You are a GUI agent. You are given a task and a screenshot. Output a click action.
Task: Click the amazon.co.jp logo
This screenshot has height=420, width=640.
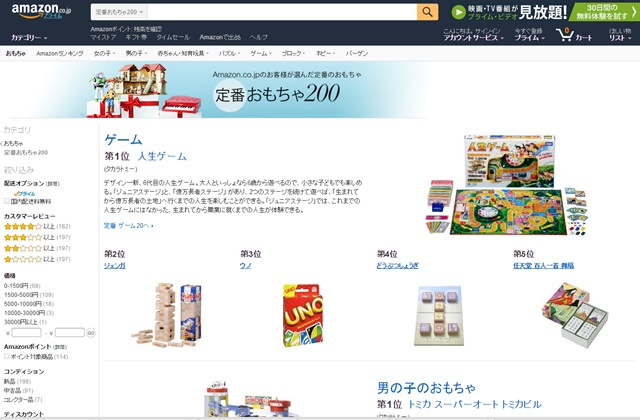41,11
